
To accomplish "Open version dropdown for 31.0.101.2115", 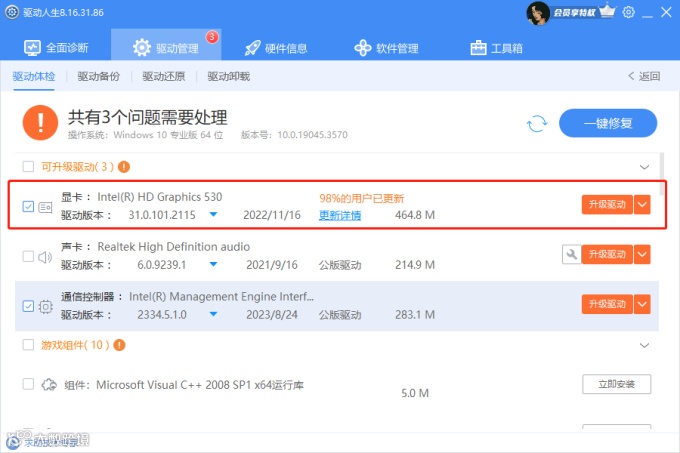I will click(213, 214).
